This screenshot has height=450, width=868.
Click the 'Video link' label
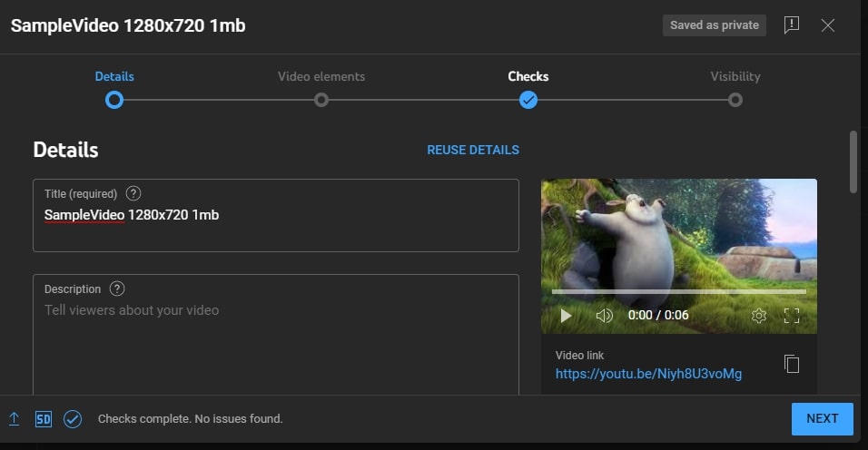click(579, 356)
